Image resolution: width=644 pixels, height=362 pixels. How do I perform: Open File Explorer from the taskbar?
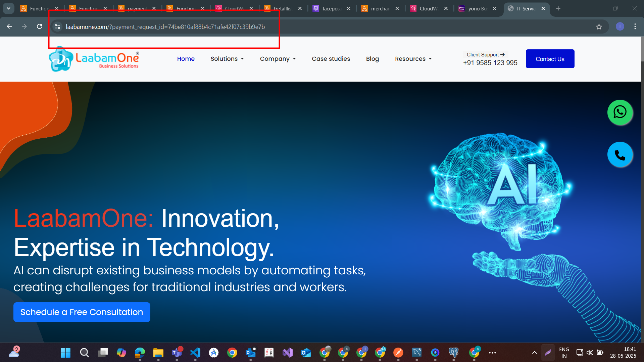(158, 353)
